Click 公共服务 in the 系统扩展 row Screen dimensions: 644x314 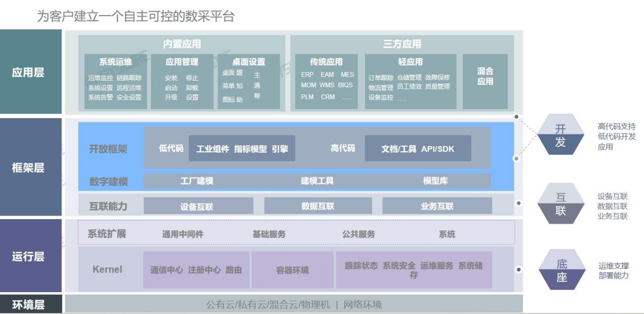coord(359,234)
